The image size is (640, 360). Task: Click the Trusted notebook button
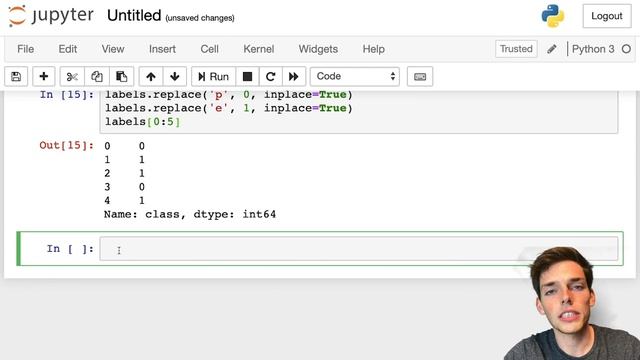(x=516, y=49)
